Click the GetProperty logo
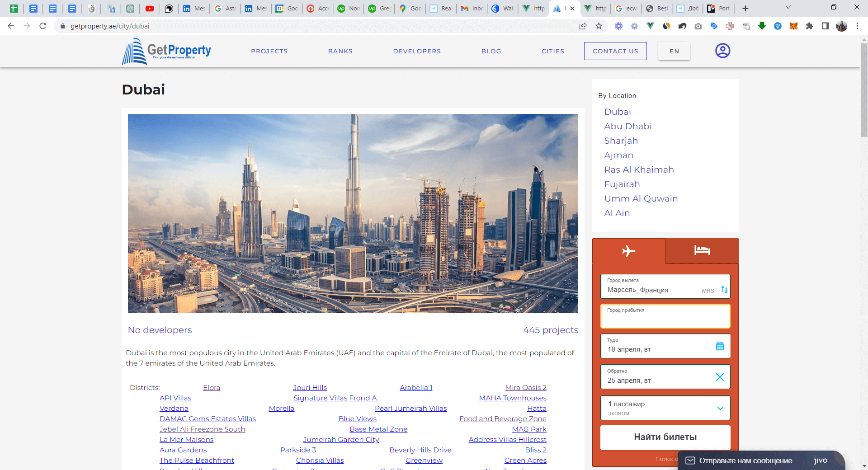Image resolution: width=868 pixels, height=470 pixels. (x=166, y=51)
